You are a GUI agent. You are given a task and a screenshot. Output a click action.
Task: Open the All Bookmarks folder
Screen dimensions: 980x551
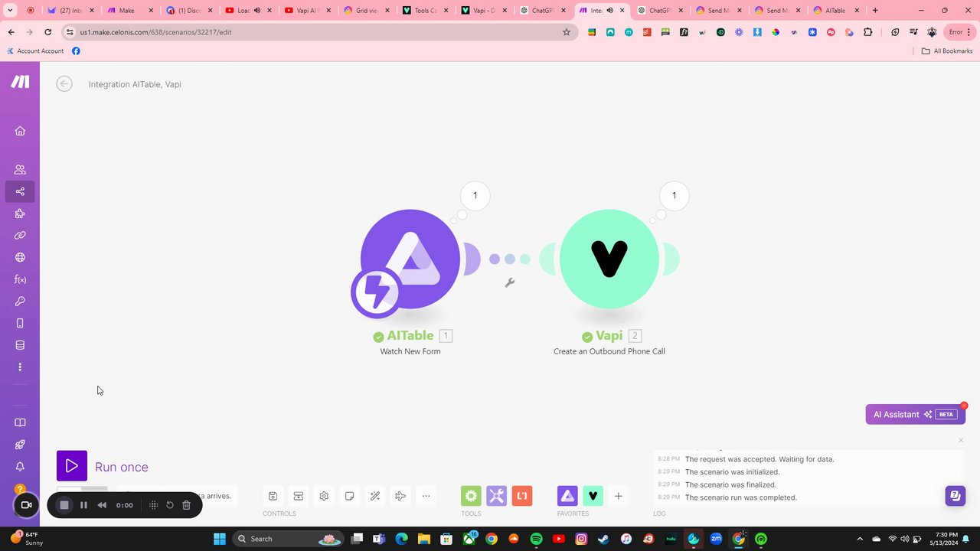point(947,51)
